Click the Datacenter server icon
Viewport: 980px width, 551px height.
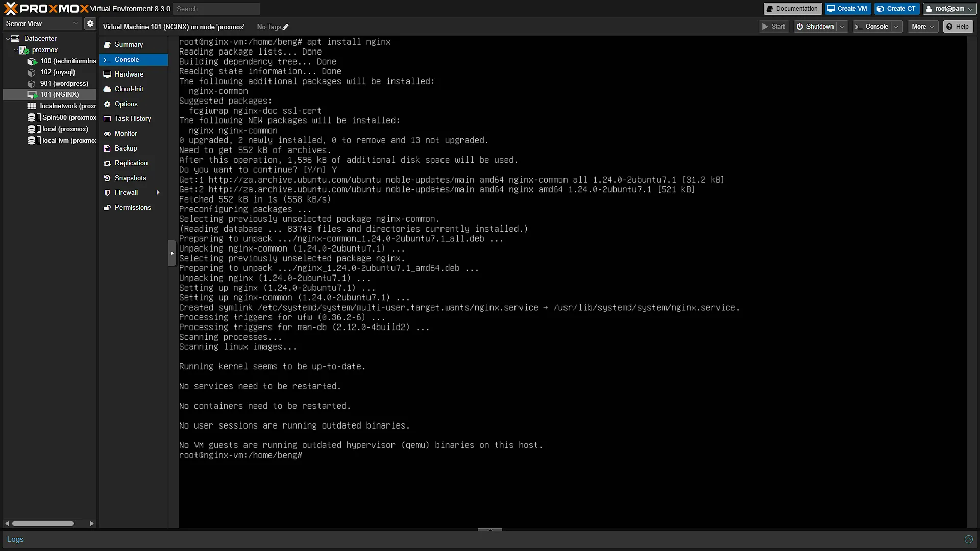(x=15, y=38)
